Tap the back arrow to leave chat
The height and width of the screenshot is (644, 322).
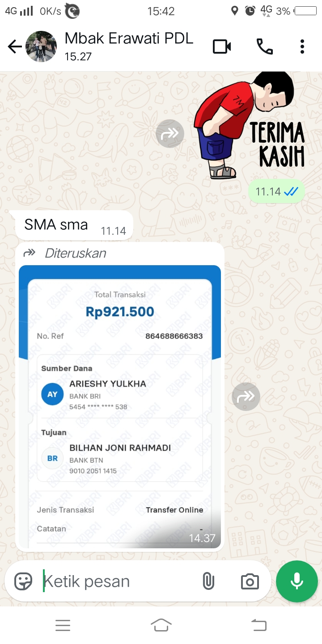[x=14, y=47]
